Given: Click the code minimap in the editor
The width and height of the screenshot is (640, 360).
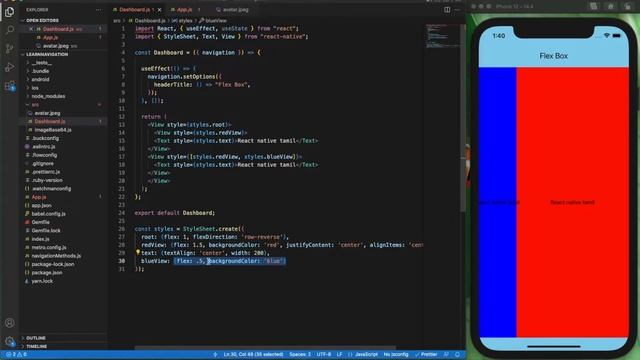Looking at the screenshot, I should tap(442, 37).
